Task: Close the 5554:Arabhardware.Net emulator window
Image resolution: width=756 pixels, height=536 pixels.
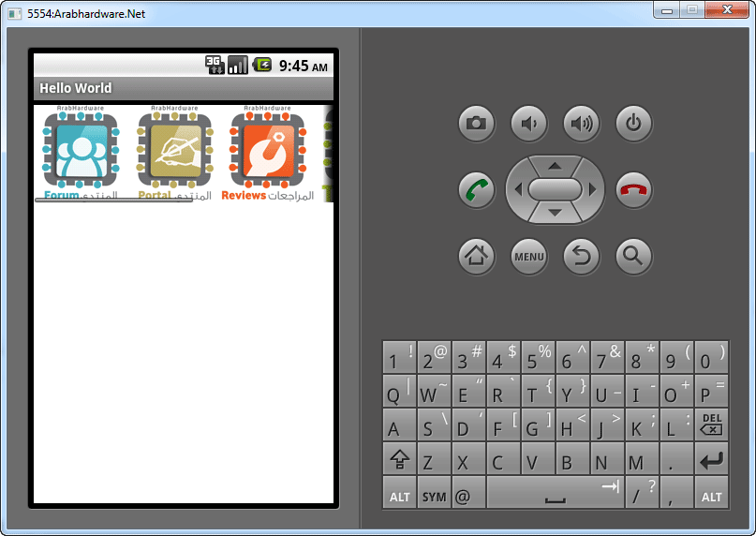Action: (x=727, y=10)
